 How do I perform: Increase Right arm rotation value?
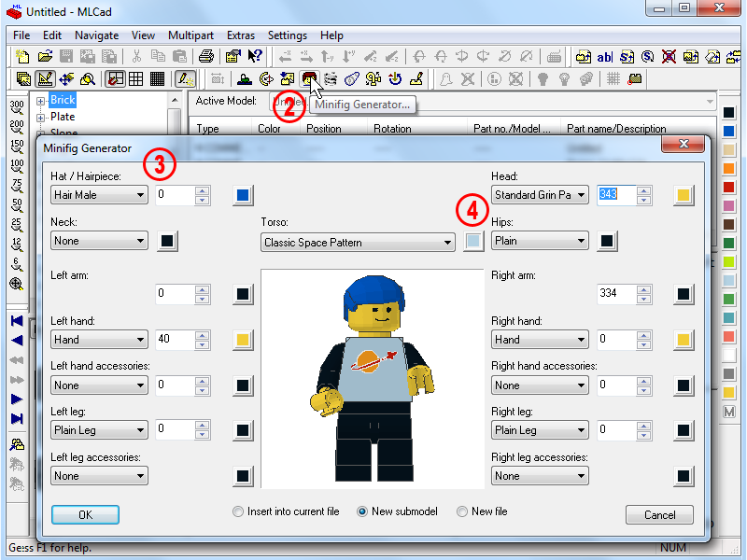643,289
